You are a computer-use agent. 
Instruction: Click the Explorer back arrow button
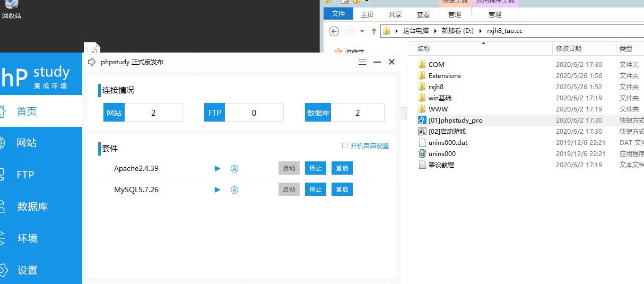[x=334, y=31]
